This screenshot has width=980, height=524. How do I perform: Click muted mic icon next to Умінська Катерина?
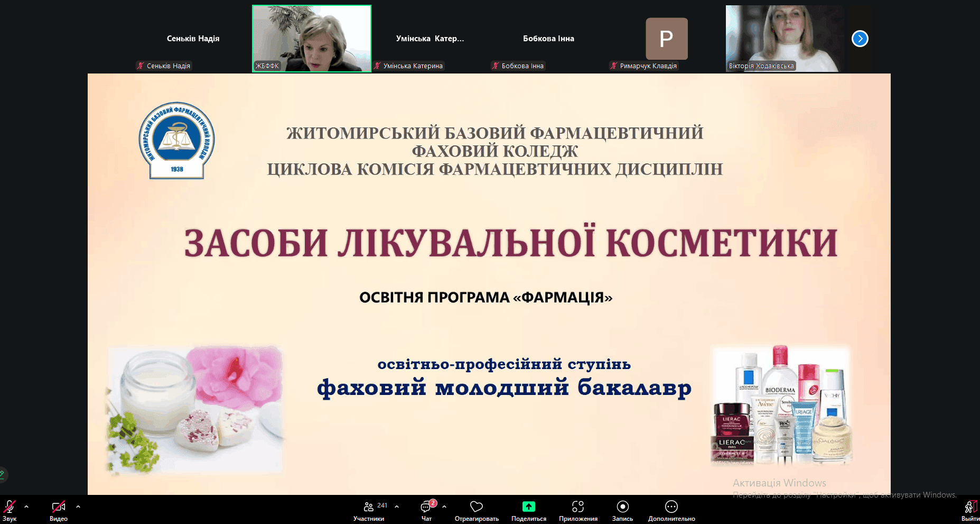(377, 66)
